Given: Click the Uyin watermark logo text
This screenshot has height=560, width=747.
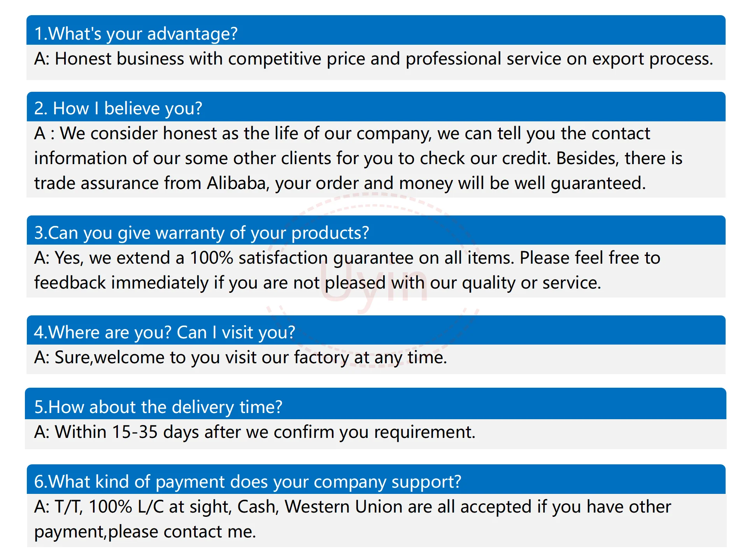Looking at the screenshot, I should pos(373,282).
